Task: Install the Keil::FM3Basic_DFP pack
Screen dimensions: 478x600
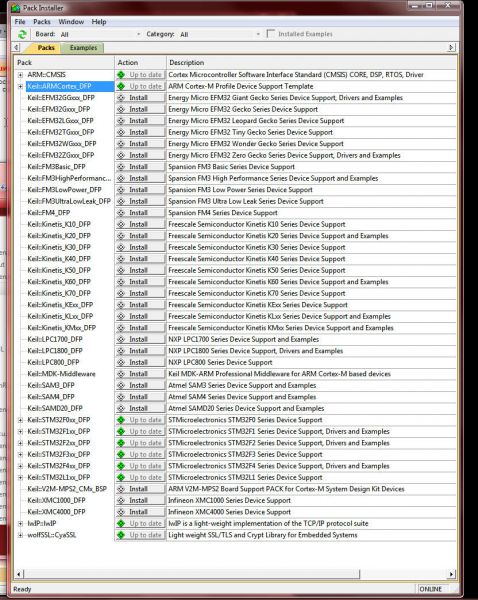Action: tap(140, 167)
